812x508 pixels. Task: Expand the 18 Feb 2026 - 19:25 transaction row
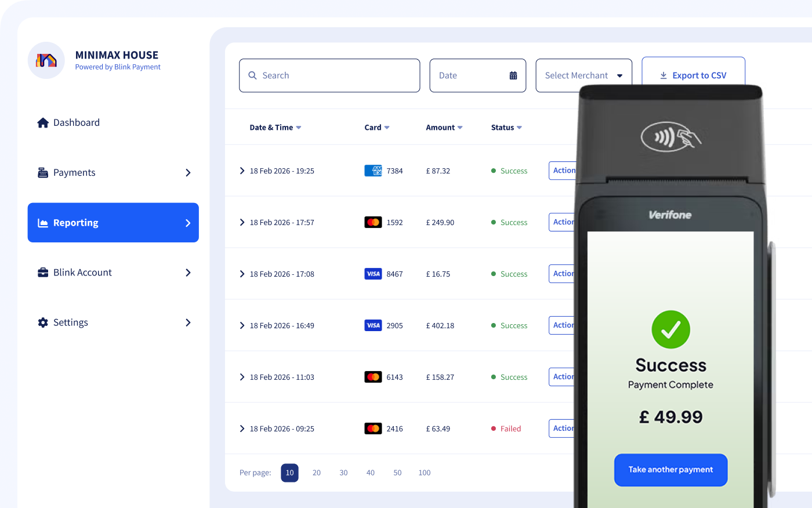pyautogui.click(x=242, y=170)
